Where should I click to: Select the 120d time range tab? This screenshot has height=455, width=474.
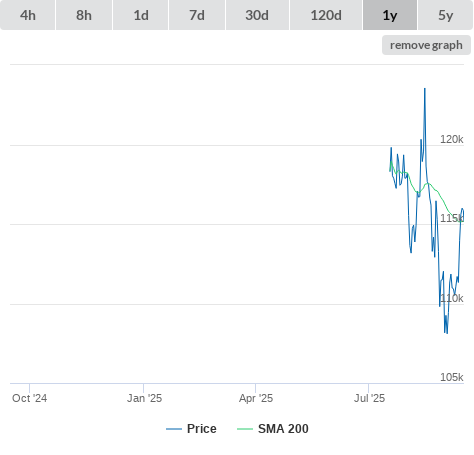pyautogui.click(x=326, y=15)
